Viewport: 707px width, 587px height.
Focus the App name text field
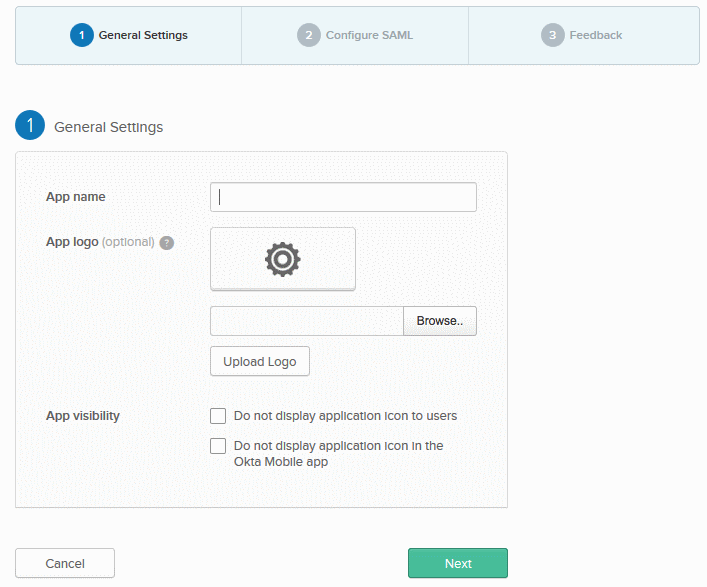click(343, 197)
